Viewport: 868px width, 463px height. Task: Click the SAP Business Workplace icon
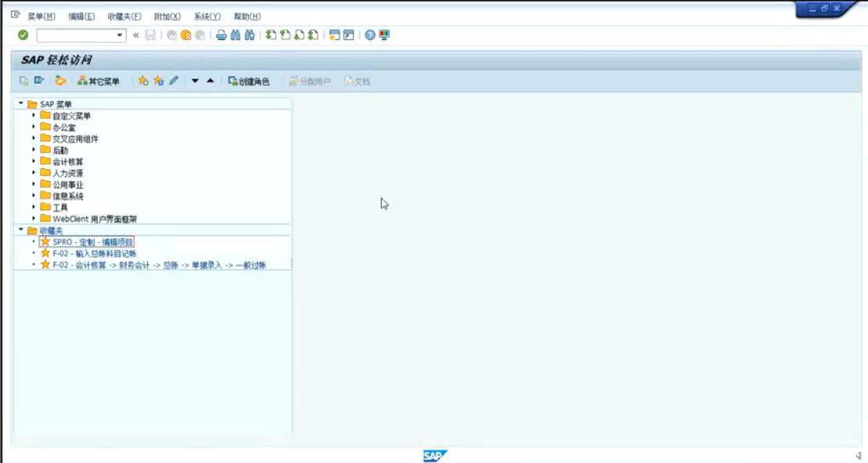point(60,81)
